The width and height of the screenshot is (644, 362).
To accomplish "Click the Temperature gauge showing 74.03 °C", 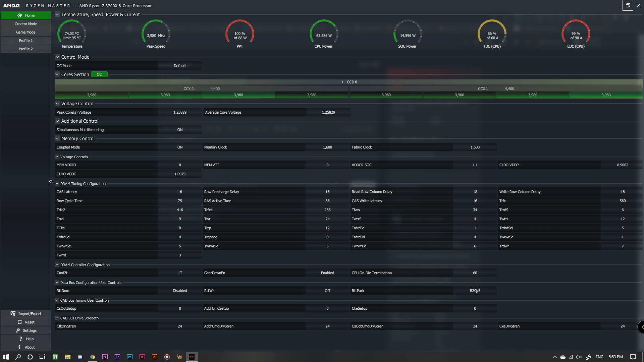I will (x=72, y=34).
